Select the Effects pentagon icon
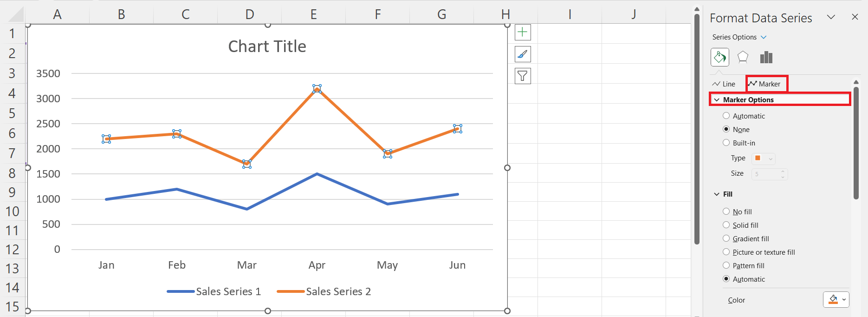Viewport: 868px width, 317px height. coord(743,57)
